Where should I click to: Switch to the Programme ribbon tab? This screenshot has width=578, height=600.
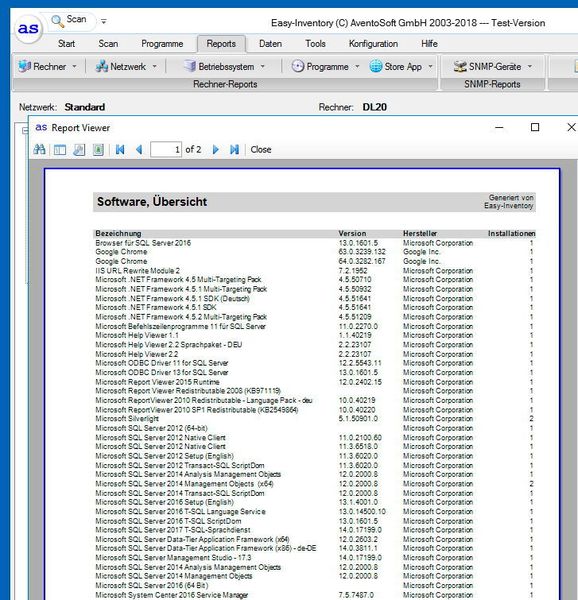pos(162,44)
